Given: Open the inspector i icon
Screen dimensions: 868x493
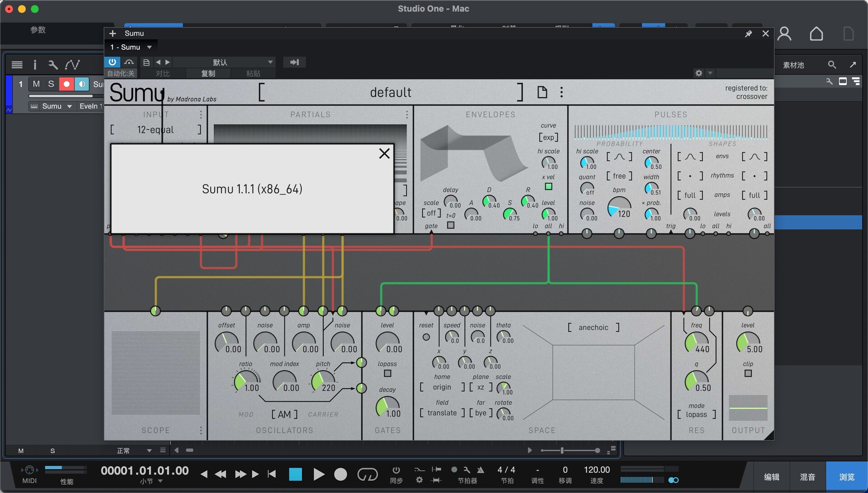Looking at the screenshot, I should (x=35, y=65).
